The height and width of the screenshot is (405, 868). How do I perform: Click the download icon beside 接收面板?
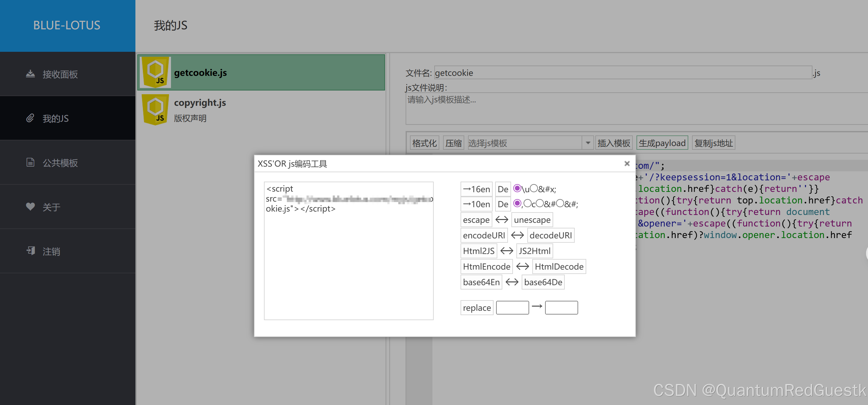click(30, 74)
